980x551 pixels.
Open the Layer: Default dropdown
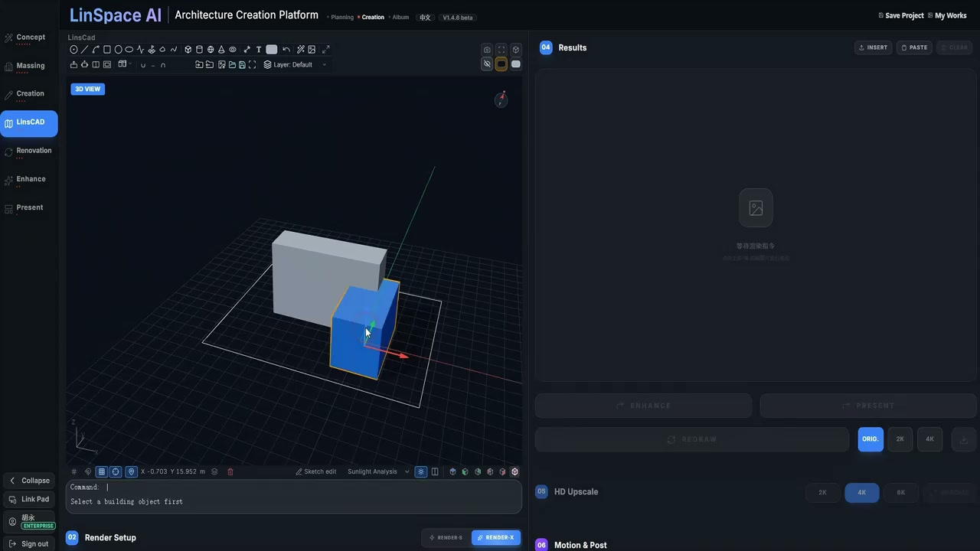[x=295, y=65]
